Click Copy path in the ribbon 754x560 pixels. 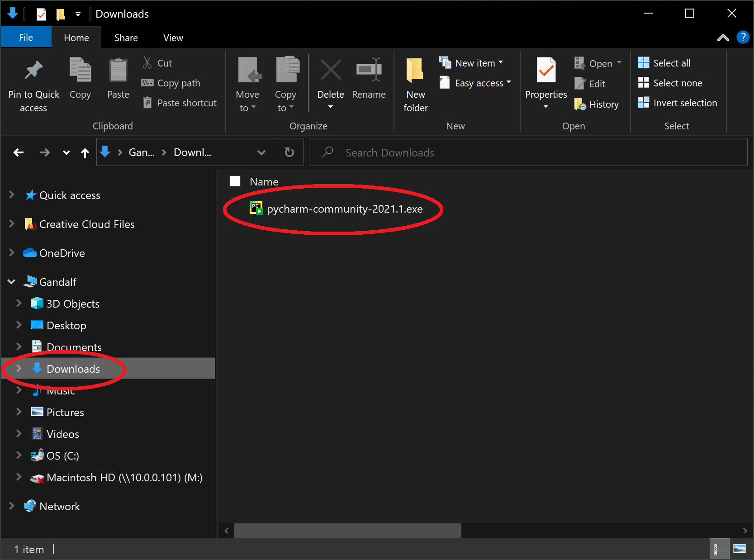pos(171,83)
